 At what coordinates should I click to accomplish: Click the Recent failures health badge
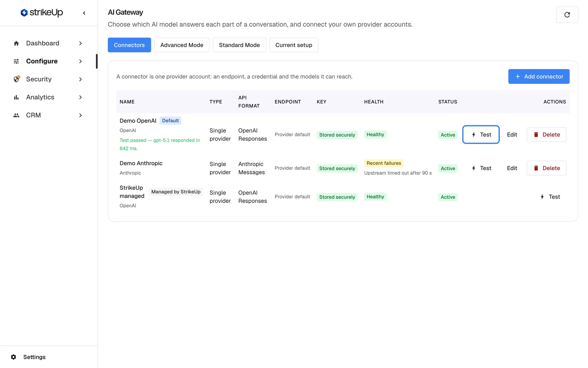coord(384,163)
